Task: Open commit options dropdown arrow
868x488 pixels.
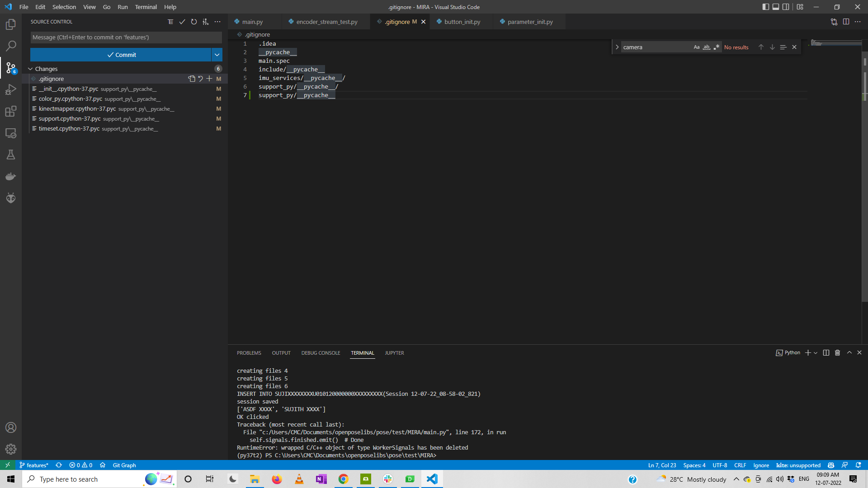Action: point(217,55)
